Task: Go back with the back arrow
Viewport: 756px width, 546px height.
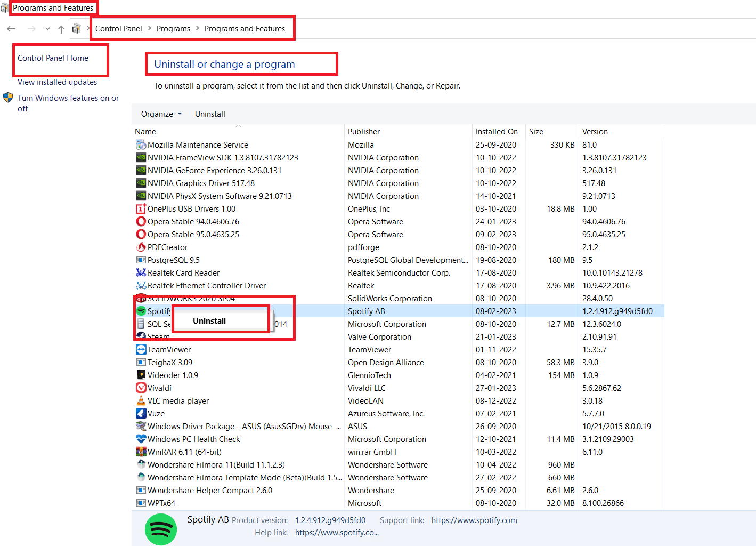Action: point(11,29)
